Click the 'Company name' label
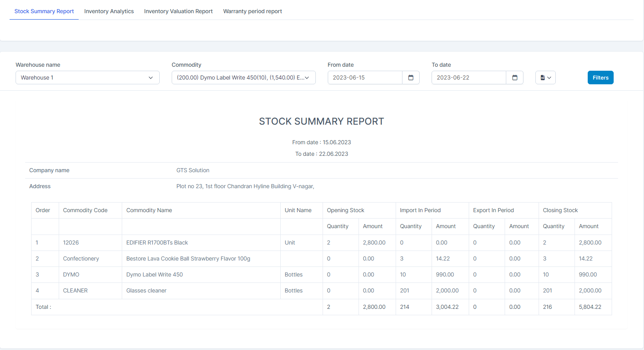The image size is (644, 350). (x=49, y=170)
